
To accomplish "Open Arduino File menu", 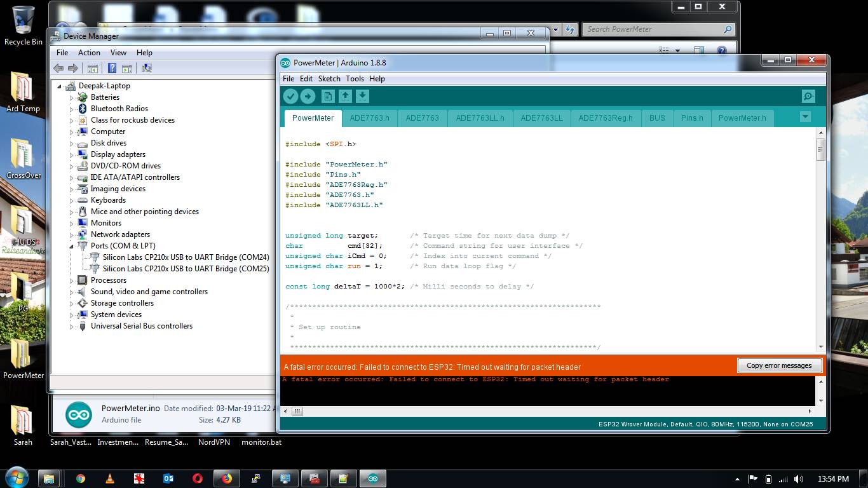I will click(x=288, y=79).
